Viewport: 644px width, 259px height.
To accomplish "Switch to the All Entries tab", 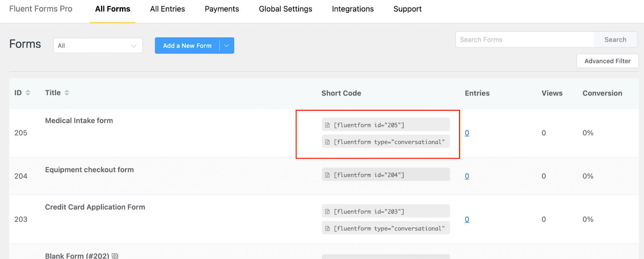I will [167, 9].
